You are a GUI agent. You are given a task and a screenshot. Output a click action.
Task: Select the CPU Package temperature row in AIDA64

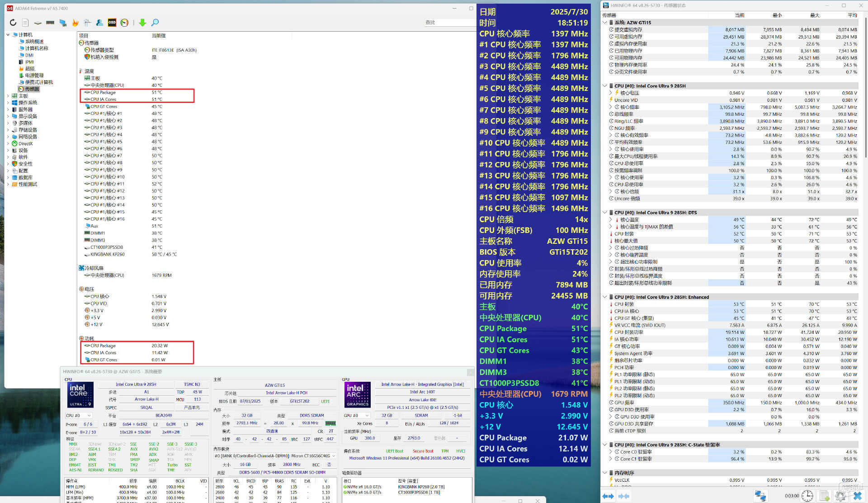click(137, 92)
